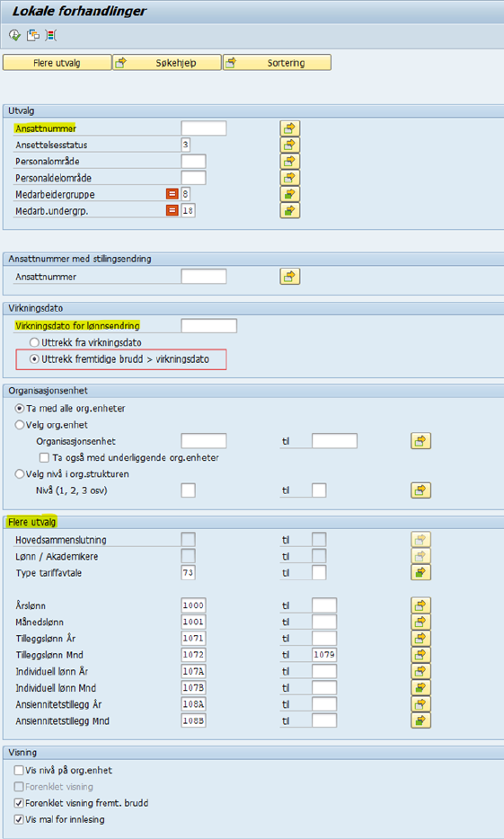
Task: Click the Ansattnummer input field in Utvalg
Action: [204, 128]
